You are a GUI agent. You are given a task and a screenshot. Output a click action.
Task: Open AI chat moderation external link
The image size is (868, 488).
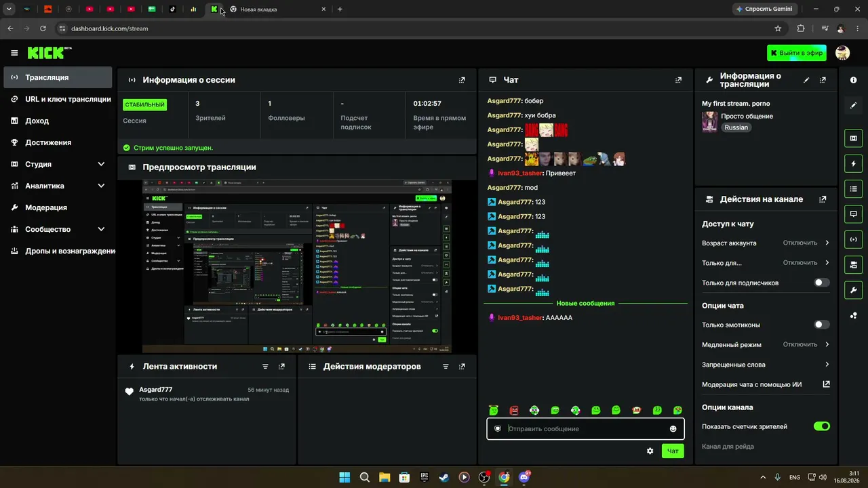coord(826,384)
